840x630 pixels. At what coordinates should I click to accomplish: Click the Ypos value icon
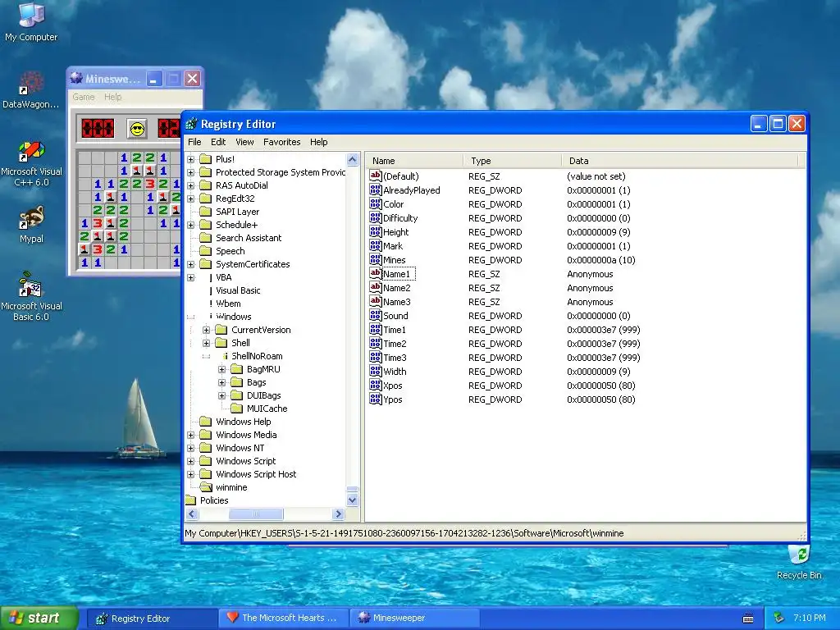[375, 399]
